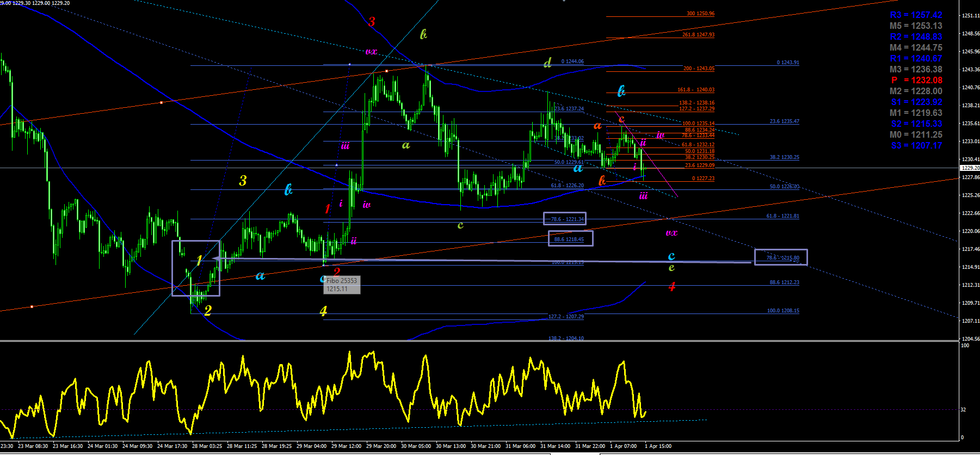The image size is (980, 455).
Task: Select the 50.0 1229.61 retracement label
Action: (569, 162)
